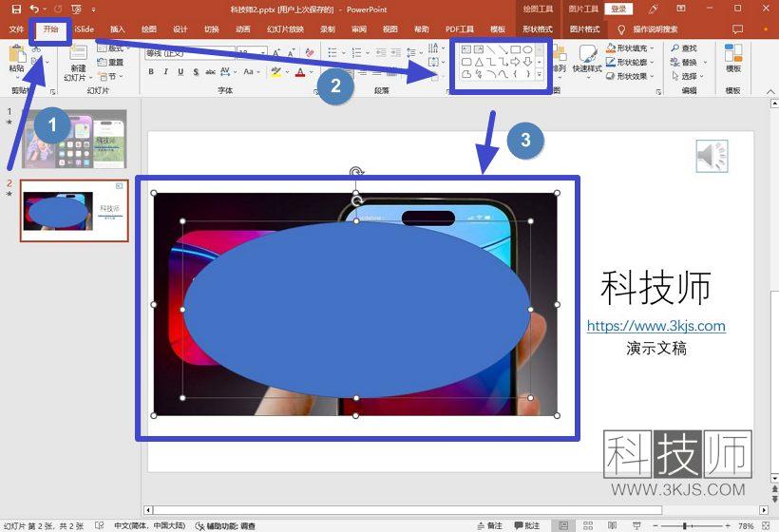Click the red font color A swatch
779x532 pixels.
[x=300, y=72]
